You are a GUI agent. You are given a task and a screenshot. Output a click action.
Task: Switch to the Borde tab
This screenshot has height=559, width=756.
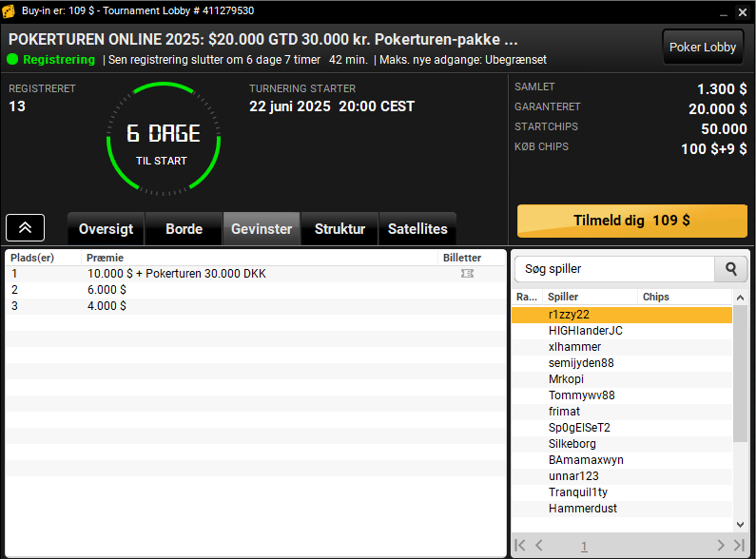click(184, 229)
